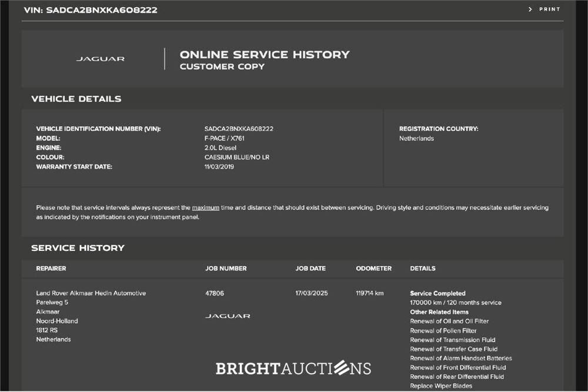Click the "JOB DATE" column header

(310, 269)
